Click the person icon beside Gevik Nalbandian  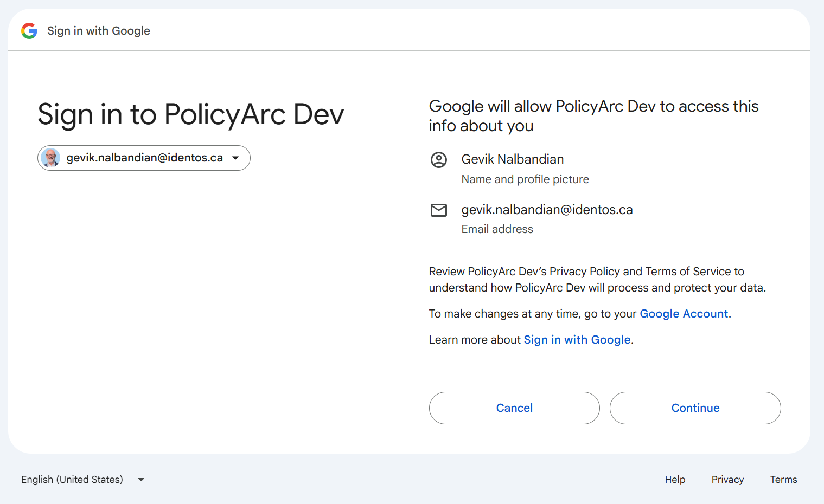[439, 160]
